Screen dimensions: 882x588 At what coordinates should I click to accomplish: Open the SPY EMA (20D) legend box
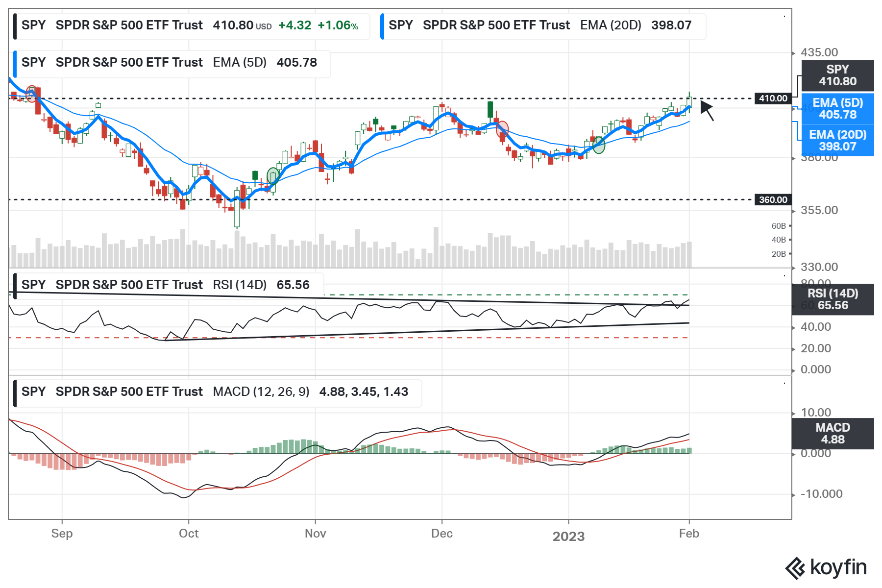[x=543, y=25]
